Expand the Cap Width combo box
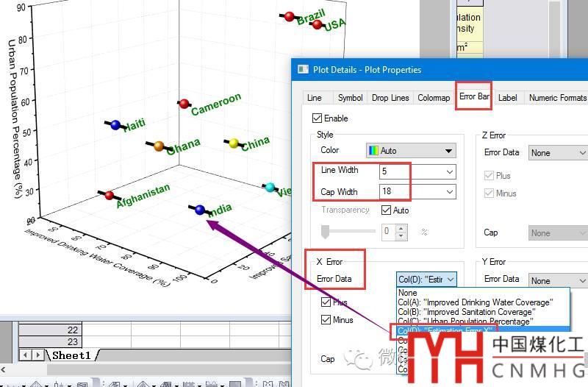Image resolution: width=588 pixels, height=387 pixels. [x=449, y=192]
